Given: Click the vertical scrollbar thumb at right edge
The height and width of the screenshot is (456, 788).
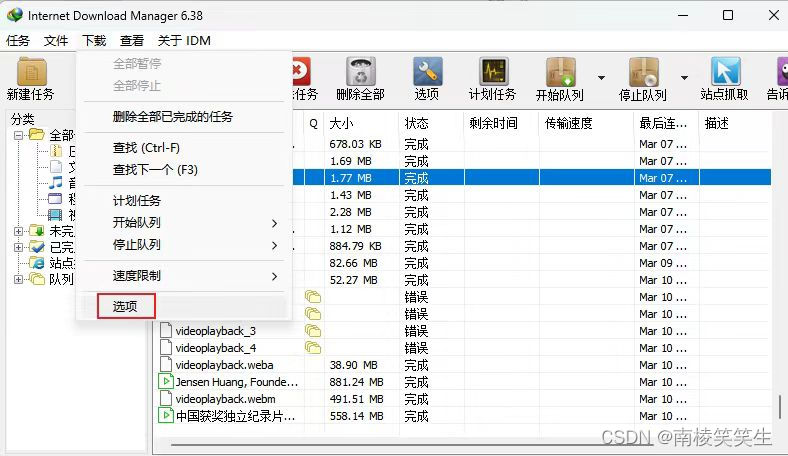Looking at the screenshot, I should (x=780, y=407).
